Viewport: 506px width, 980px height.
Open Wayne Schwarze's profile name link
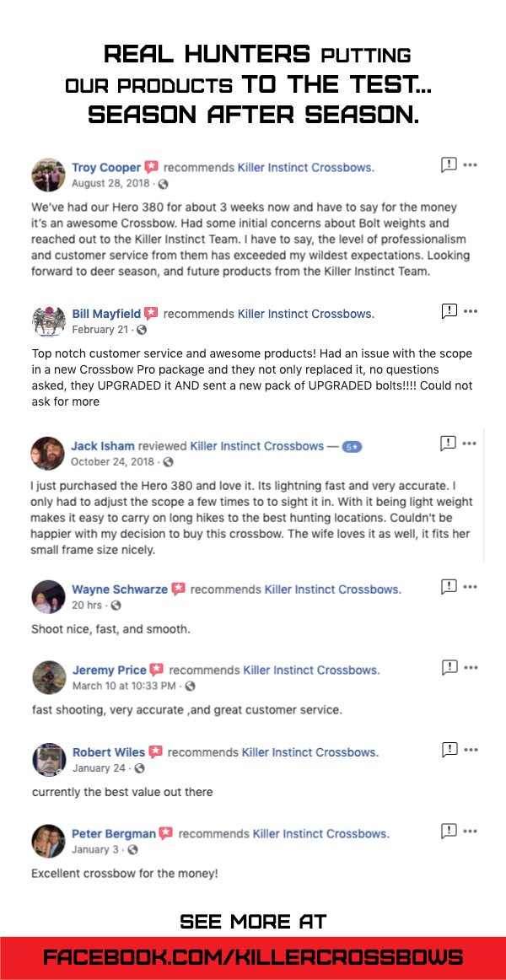[x=120, y=590]
